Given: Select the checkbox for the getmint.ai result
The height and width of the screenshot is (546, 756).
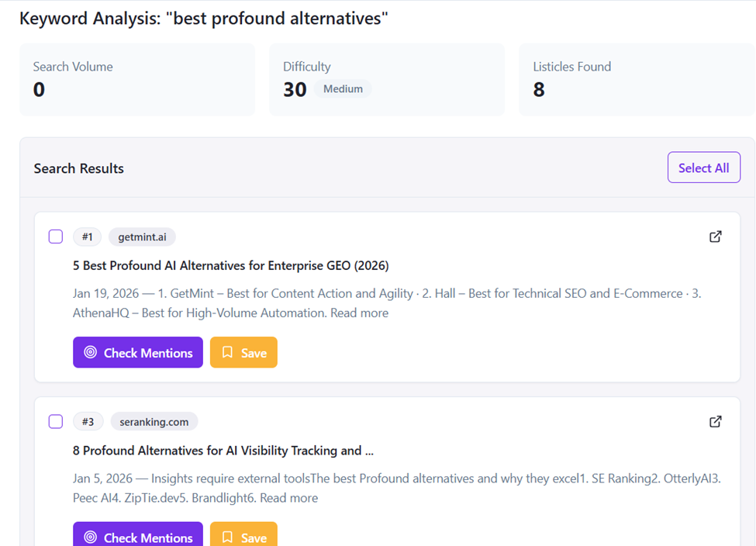Looking at the screenshot, I should coord(55,236).
